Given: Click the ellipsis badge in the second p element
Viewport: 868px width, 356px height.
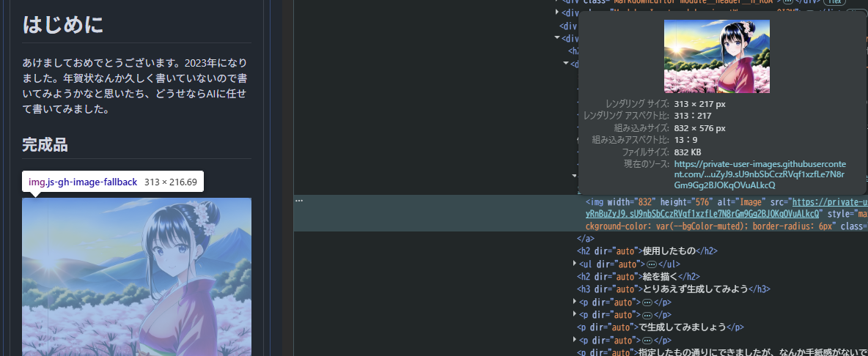Looking at the screenshot, I should click(647, 315).
